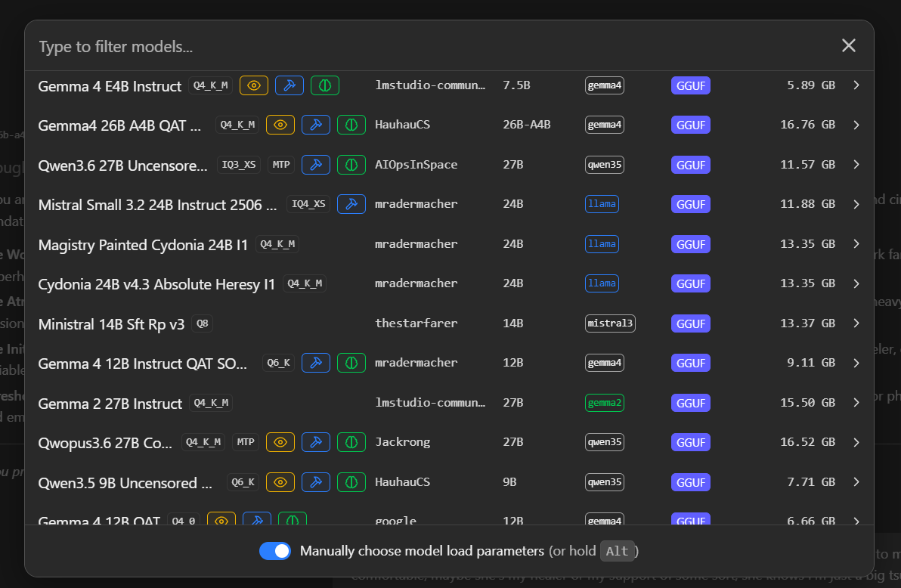Image resolution: width=901 pixels, height=588 pixels.
Task: Click the 9.11 GB file size
Action: point(811,363)
